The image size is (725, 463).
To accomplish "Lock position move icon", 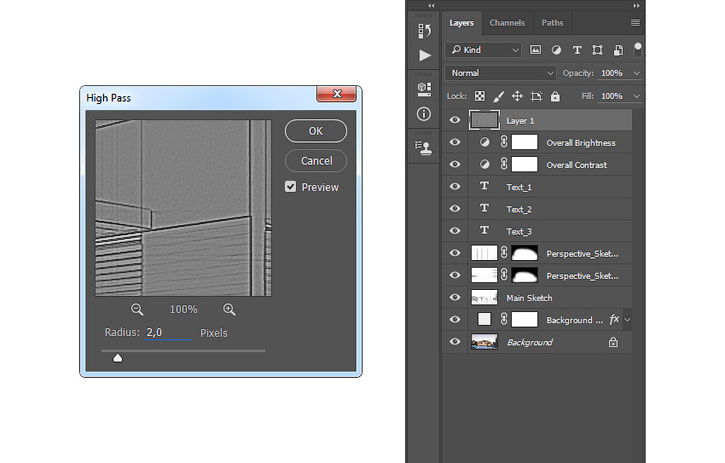I will 517,96.
